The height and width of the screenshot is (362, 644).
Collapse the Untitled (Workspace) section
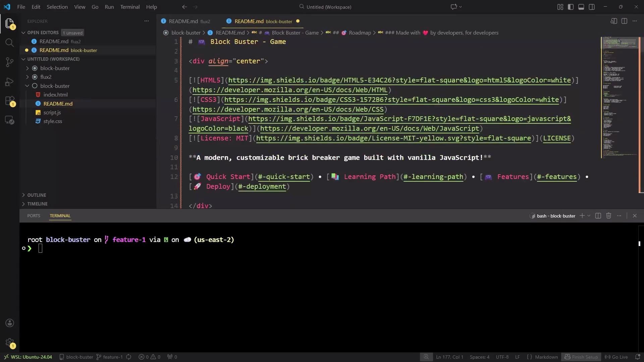[23, 59]
